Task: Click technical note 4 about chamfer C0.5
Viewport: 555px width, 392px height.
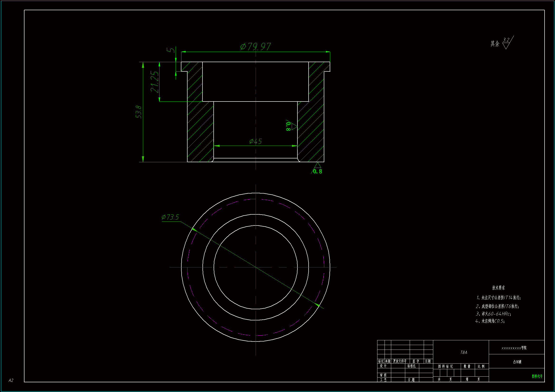Action: (x=490, y=321)
